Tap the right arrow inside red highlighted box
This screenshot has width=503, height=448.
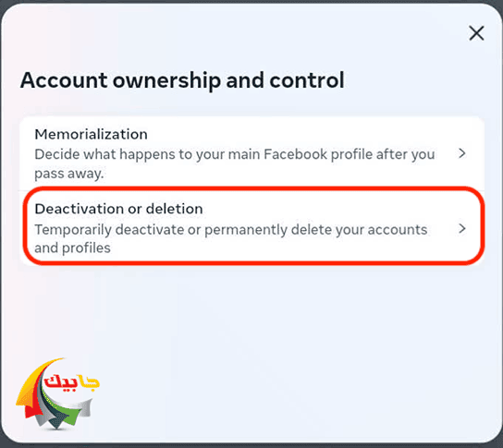click(x=462, y=229)
